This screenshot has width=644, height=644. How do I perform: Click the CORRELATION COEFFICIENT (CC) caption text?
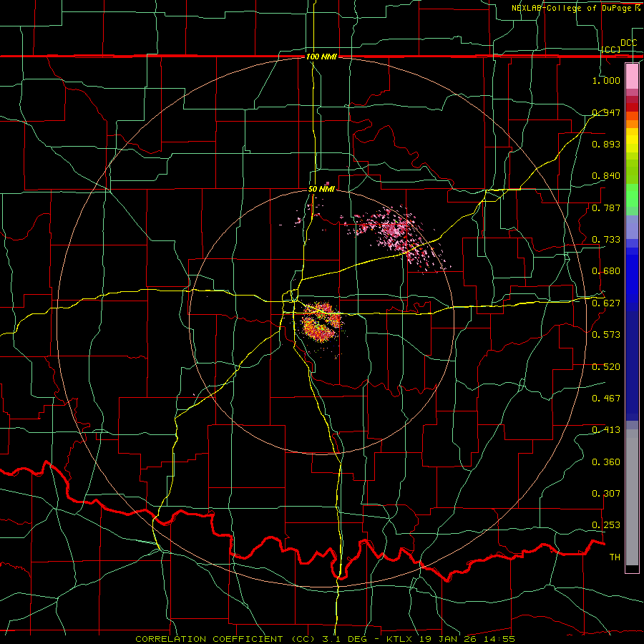(x=225, y=639)
